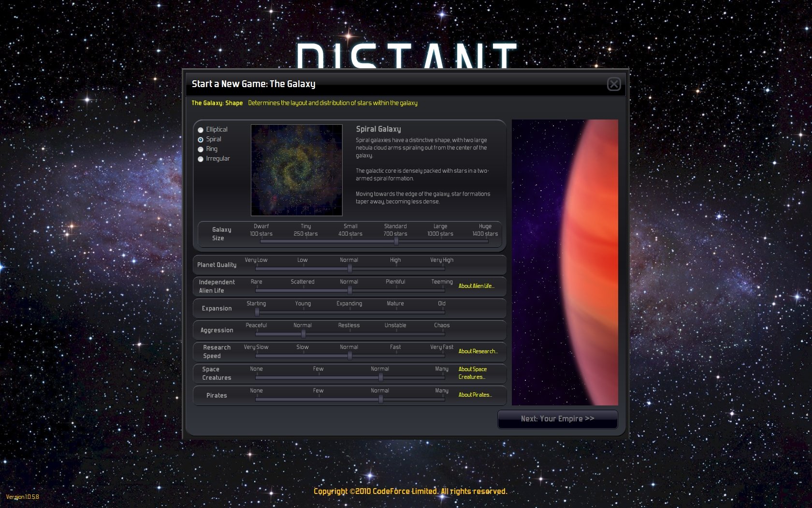Viewport: 812px width, 508px height.
Task: Close the Start a New Game dialog
Action: point(614,84)
